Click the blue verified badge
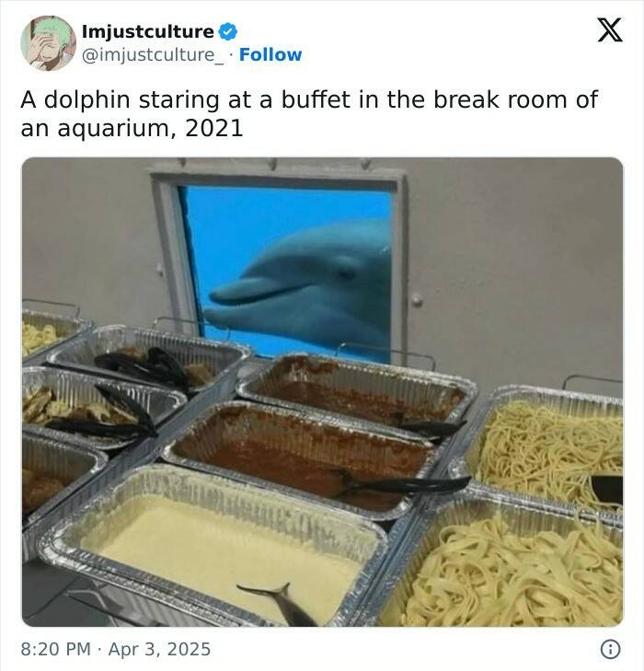644x671 pixels. 228,31
